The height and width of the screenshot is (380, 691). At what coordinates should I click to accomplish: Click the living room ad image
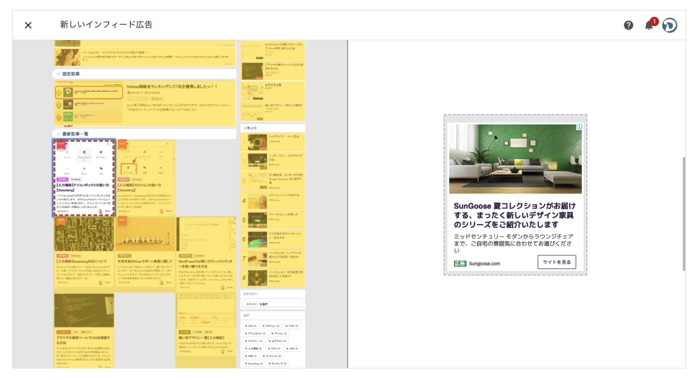point(515,159)
